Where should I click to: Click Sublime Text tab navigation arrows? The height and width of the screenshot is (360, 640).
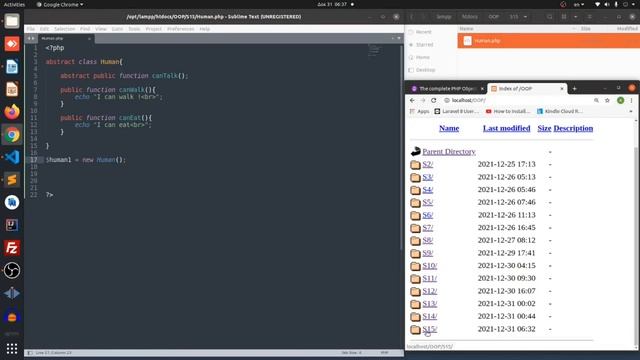tap(31, 38)
